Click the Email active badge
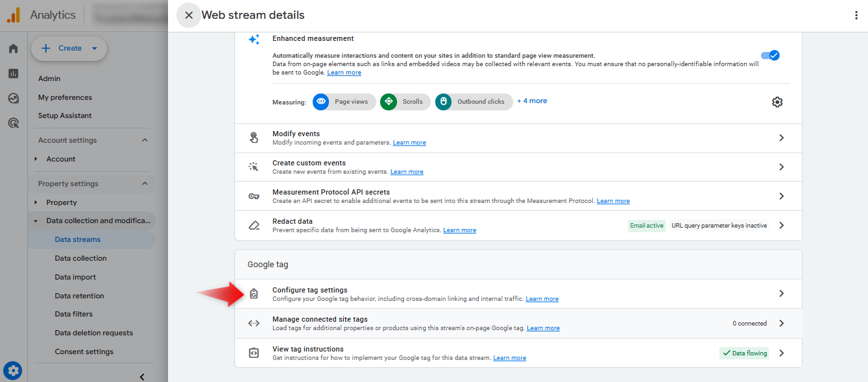The width and height of the screenshot is (868, 382). tap(647, 226)
